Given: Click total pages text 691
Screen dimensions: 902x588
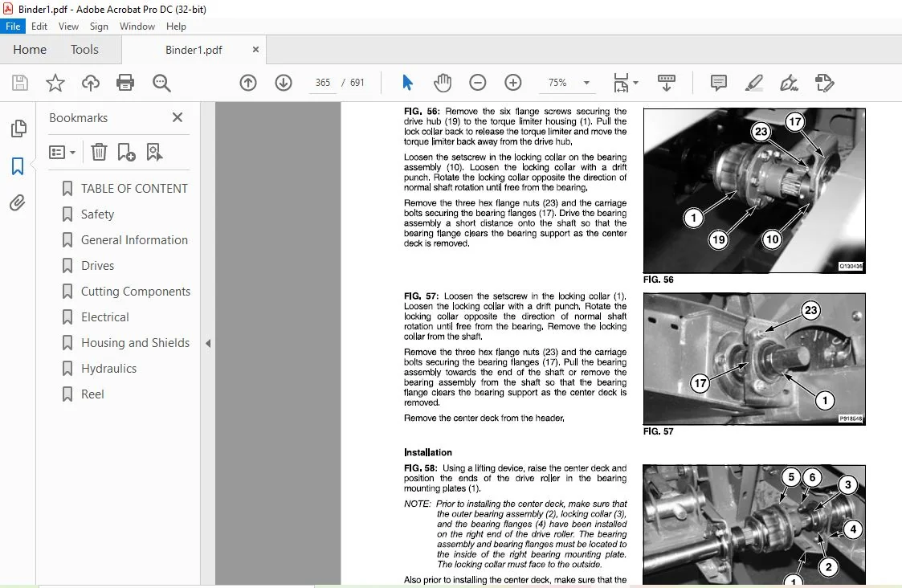Looking at the screenshot, I should [x=357, y=83].
